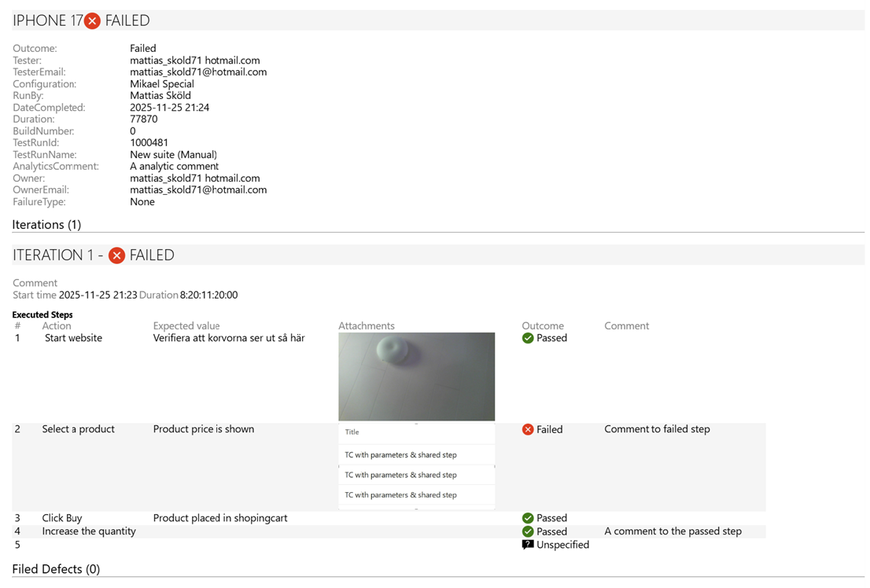
Task: Click the BuildNumber value 0
Action: tap(133, 131)
